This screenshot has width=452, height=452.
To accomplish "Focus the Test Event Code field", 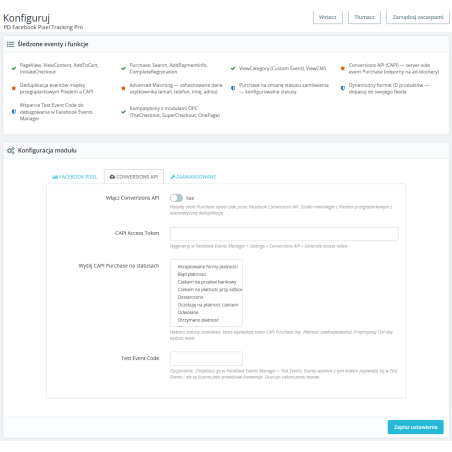I will (x=206, y=359).
